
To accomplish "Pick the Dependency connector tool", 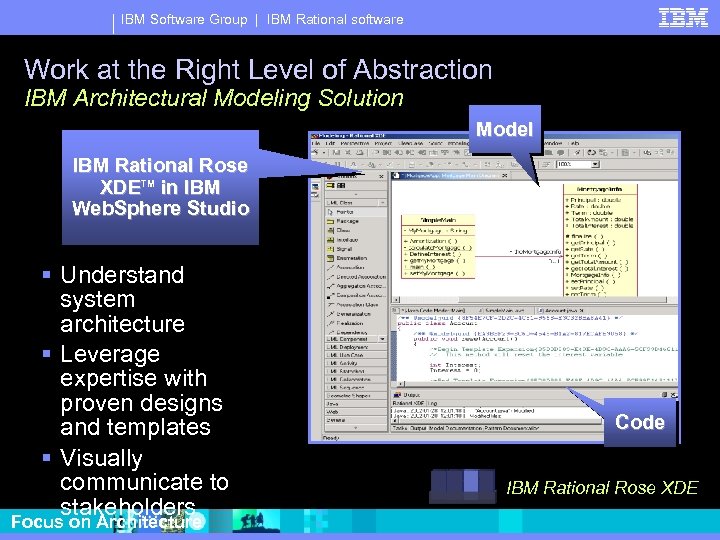I will click(x=355, y=332).
